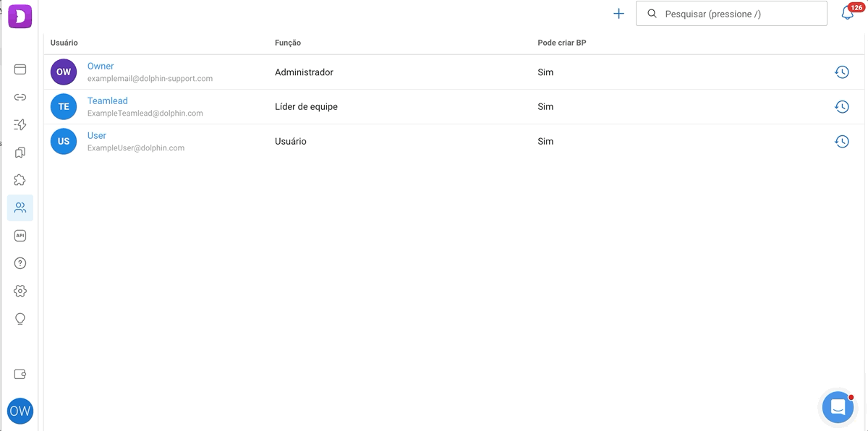Open the settings gear icon
Screen dimensions: 868x431
pos(20,291)
